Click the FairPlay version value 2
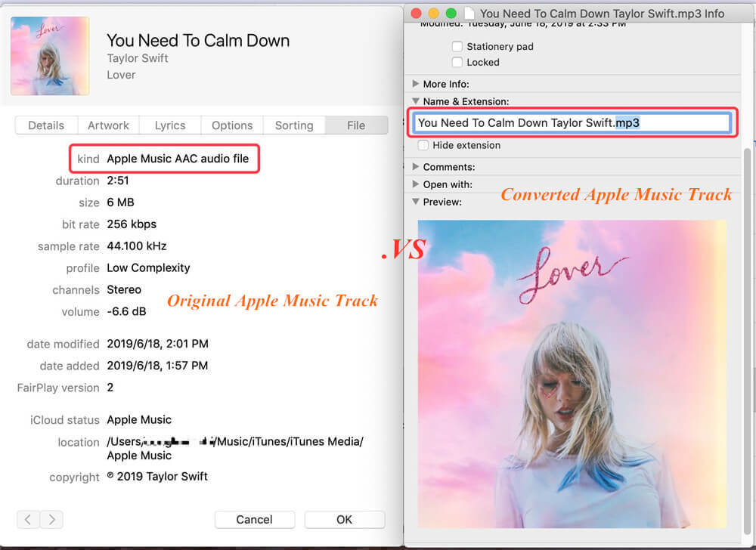The height and width of the screenshot is (550, 756). pyautogui.click(x=110, y=388)
